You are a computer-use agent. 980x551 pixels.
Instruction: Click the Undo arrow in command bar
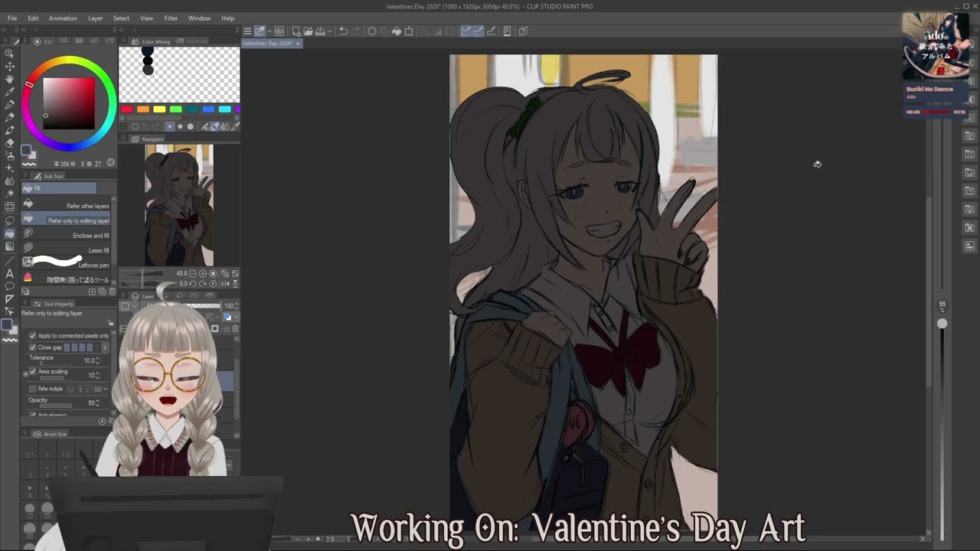tap(343, 31)
